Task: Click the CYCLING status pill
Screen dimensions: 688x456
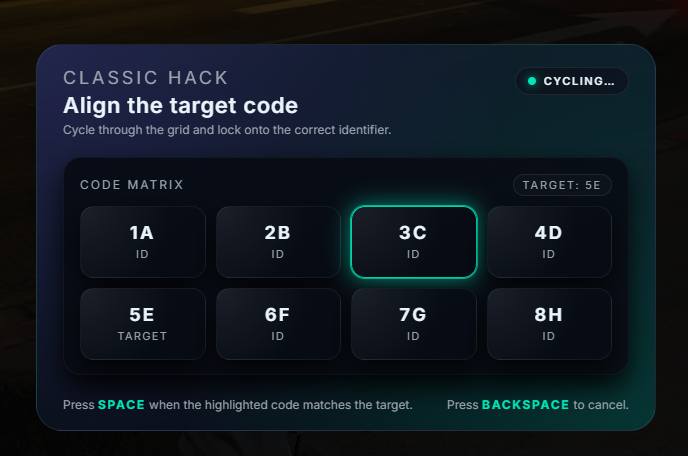Action: (x=572, y=81)
